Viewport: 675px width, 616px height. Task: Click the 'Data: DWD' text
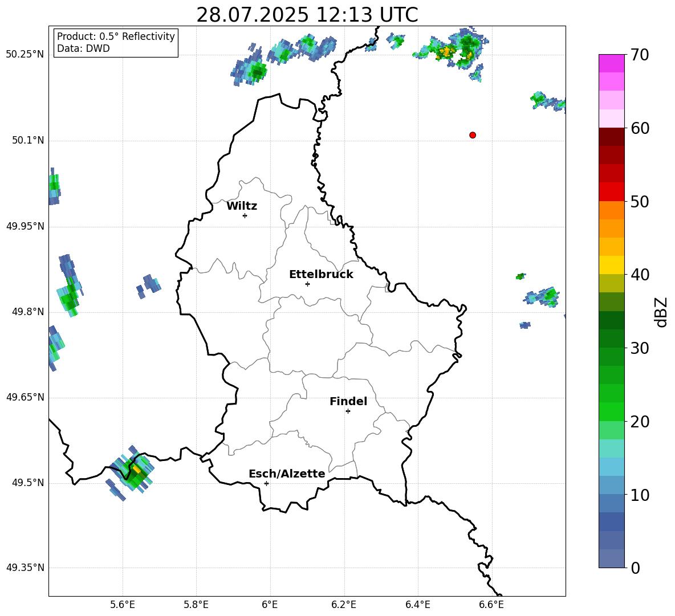[x=83, y=48]
